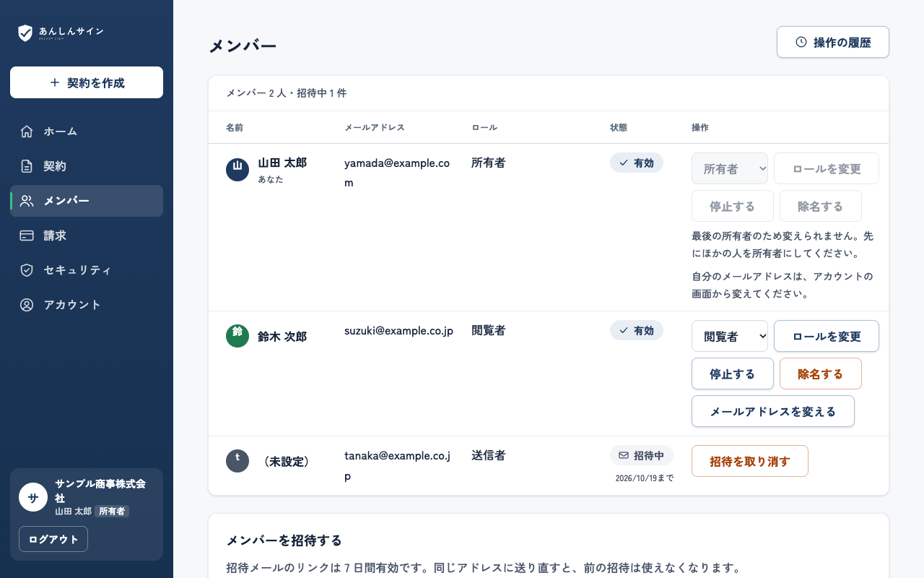Click メールアドレスを変える button

coord(773,411)
